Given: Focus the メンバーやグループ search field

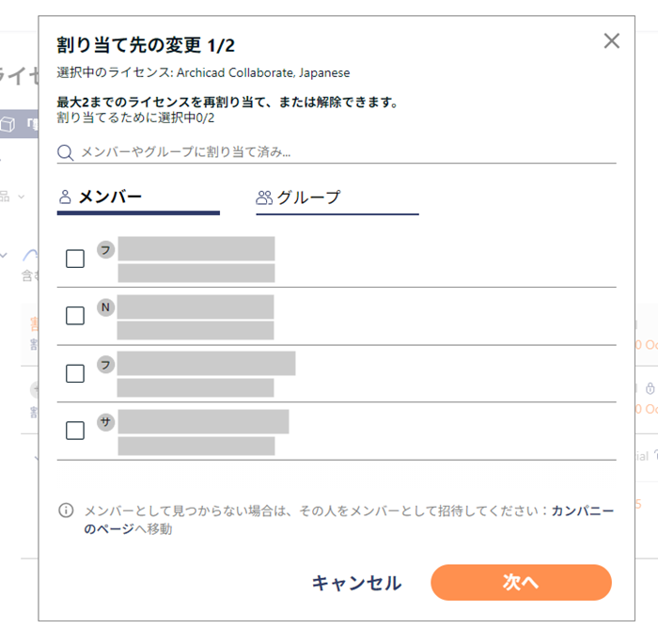Looking at the screenshot, I should [x=337, y=152].
